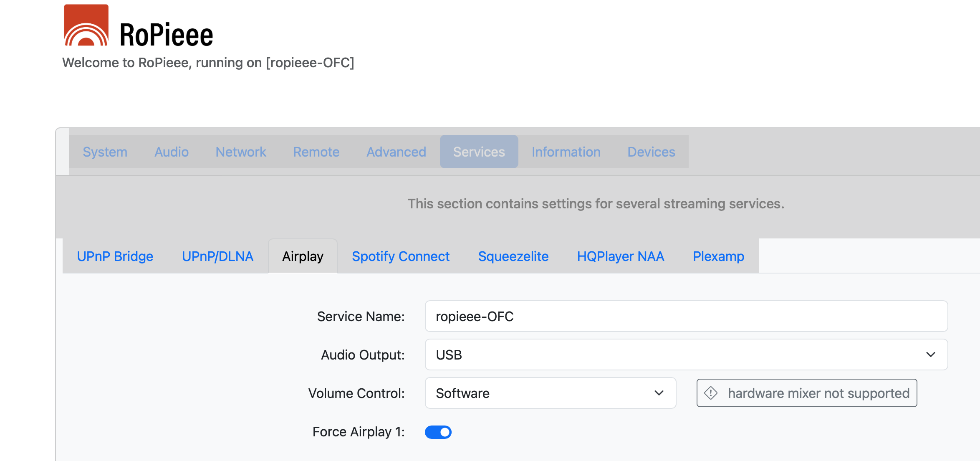Toggle the Force Airplay 1 switch
This screenshot has height=461, width=980.
pos(438,432)
